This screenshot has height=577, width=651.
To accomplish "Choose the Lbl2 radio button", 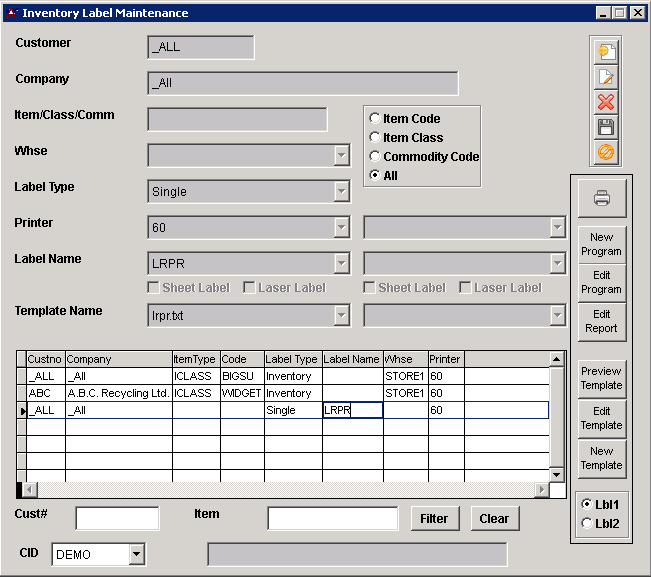I will click(x=586, y=523).
